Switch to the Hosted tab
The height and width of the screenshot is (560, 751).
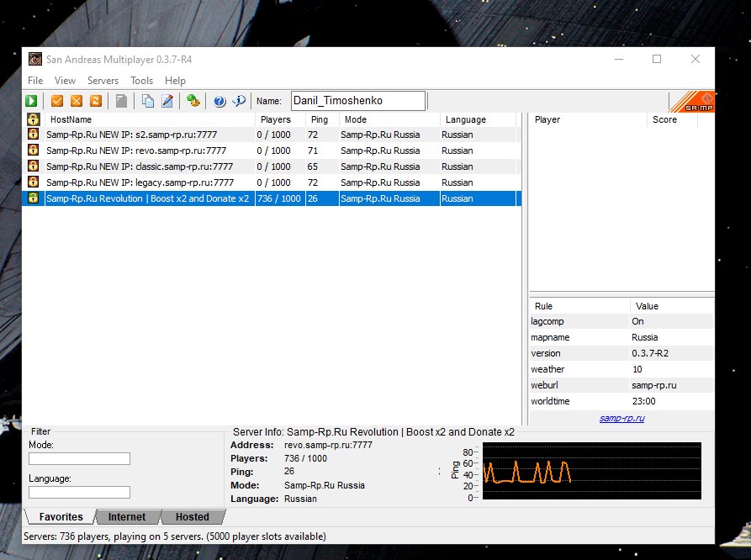pos(192,517)
